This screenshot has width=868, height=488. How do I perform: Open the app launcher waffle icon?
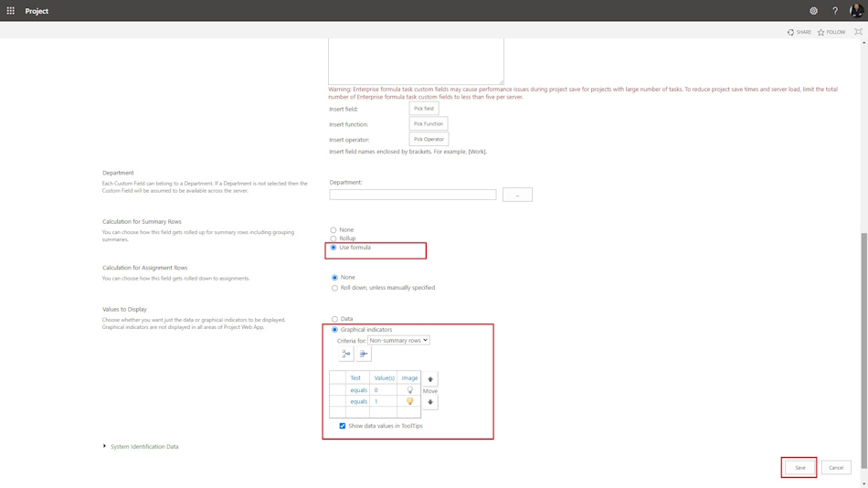(x=11, y=11)
